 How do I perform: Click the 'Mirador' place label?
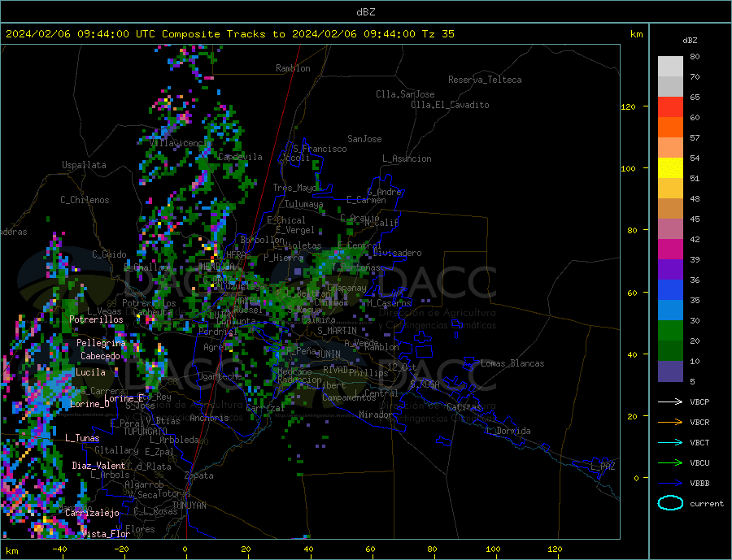click(x=377, y=415)
